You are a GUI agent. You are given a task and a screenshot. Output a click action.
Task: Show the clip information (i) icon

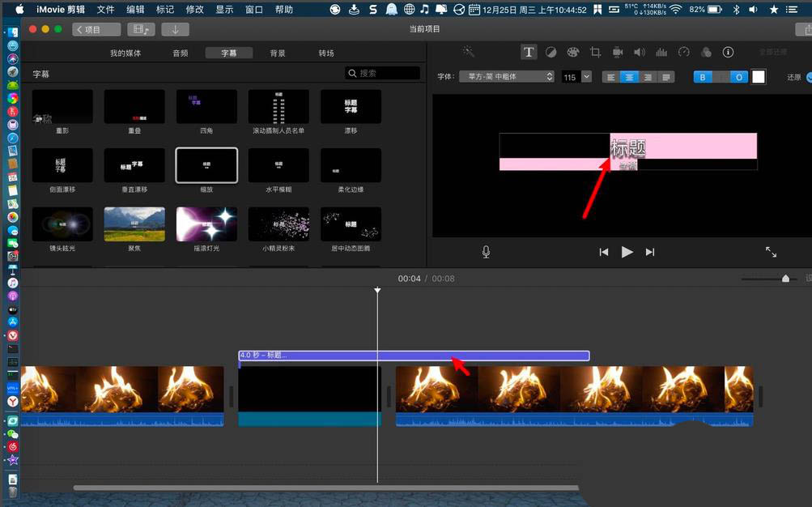click(x=728, y=52)
